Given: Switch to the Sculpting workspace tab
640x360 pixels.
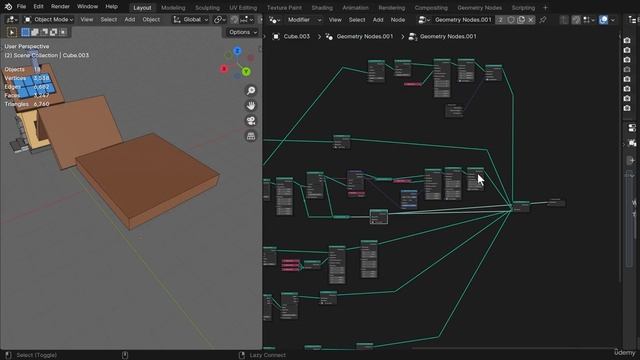Looking at the screenshot, I should [207, 8].
